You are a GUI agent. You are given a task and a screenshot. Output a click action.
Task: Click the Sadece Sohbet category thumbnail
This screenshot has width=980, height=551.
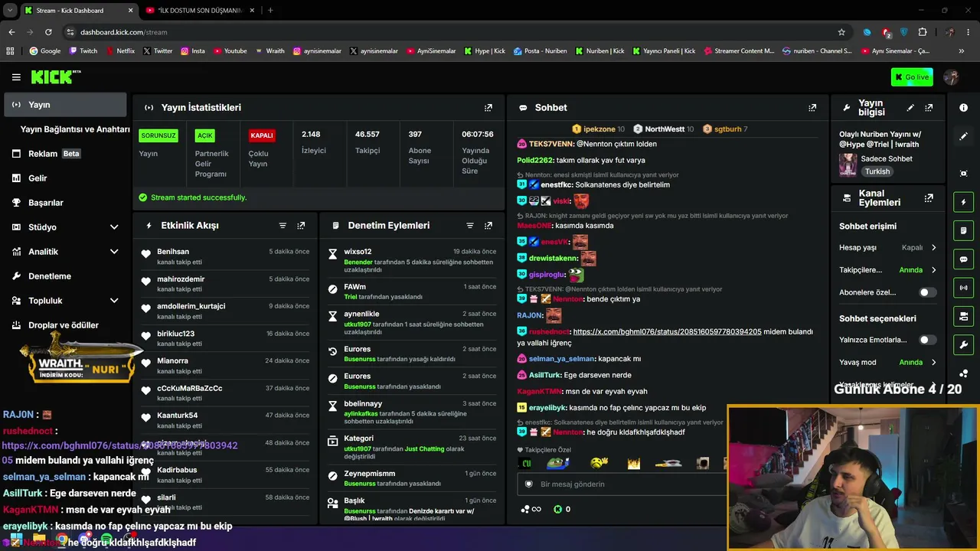click(x=848, y=165)
